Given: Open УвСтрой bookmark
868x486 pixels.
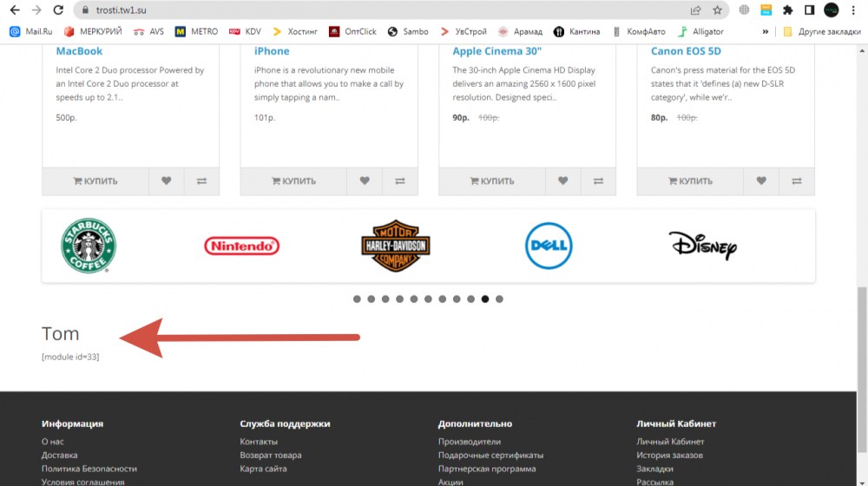Looking at the screenshot, I should [x=464, y=31].
